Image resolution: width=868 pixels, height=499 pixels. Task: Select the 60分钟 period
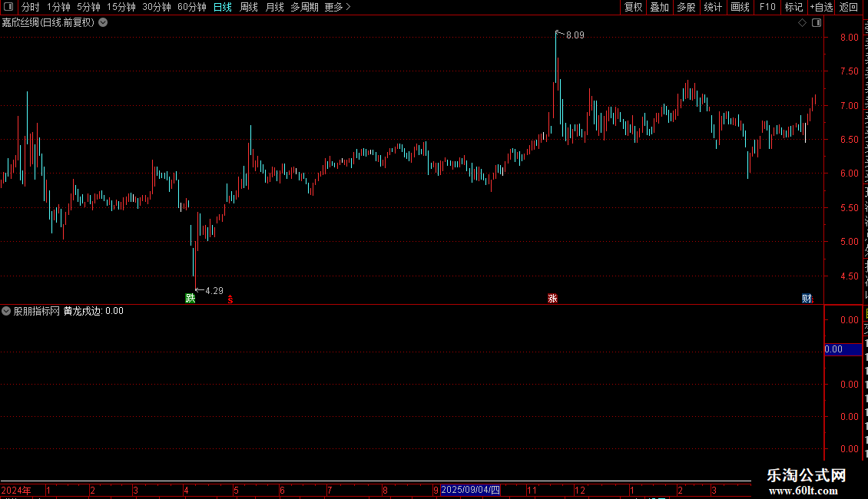click(192, 7)
